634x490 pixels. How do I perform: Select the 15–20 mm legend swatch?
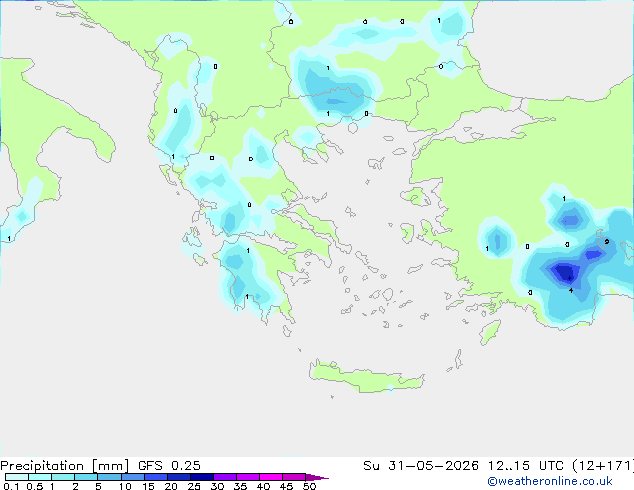pyautogui.click(x=156, y=477)
